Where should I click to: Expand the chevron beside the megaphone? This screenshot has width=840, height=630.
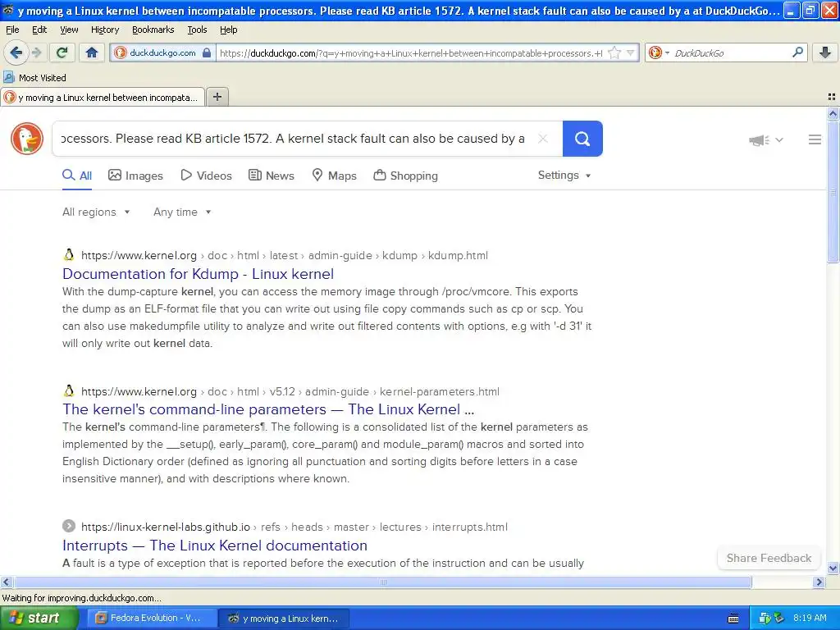779,139
